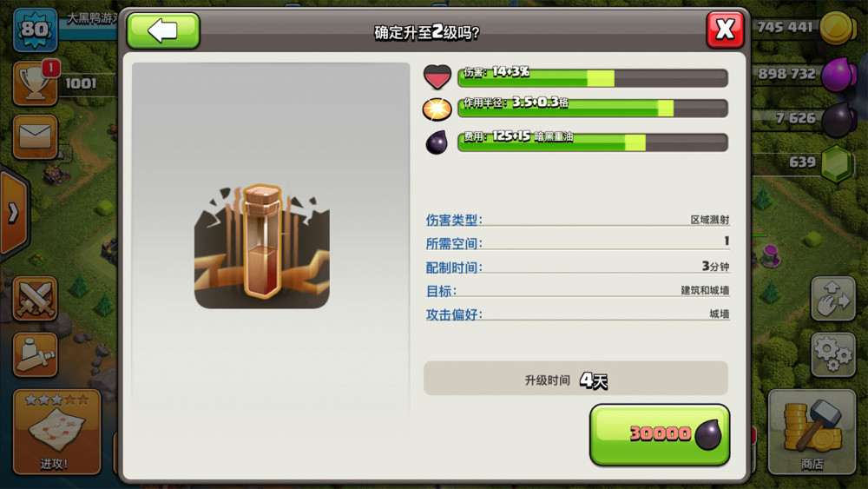Open the settings gears icon
Viewport: 868px width, 489px height.
[x=833, y=354]
